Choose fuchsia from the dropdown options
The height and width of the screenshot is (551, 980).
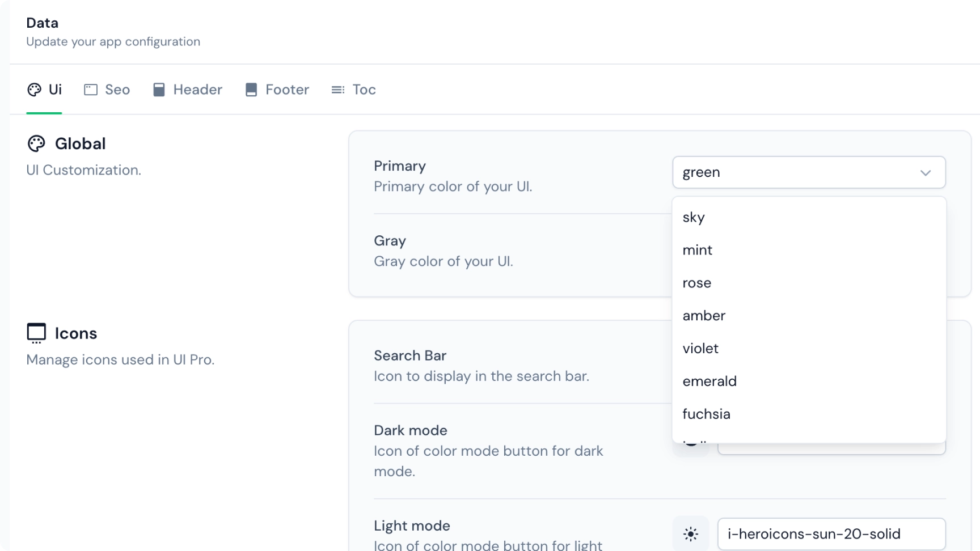tap(706, 414)
